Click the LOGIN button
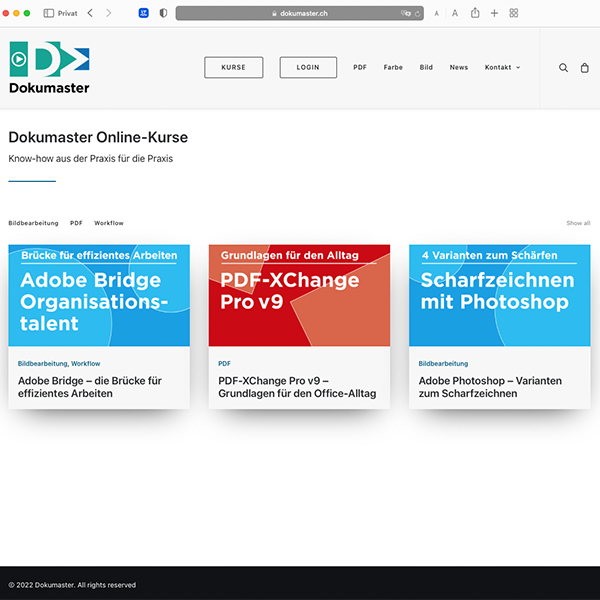600x600 pixels. pos(308,67)
